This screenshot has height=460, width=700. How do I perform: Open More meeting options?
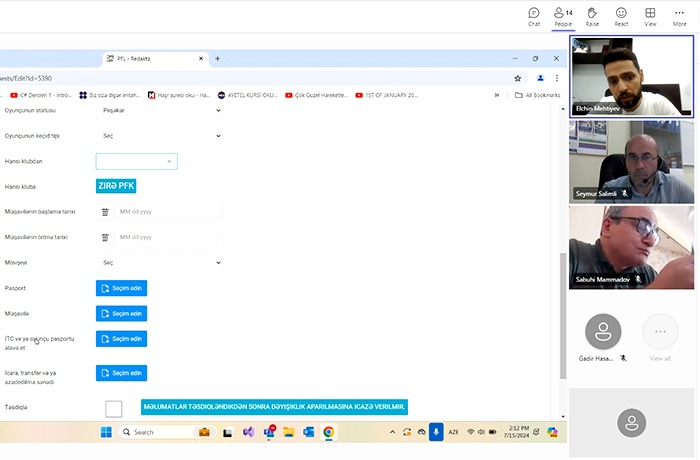(x=680, y=16)
